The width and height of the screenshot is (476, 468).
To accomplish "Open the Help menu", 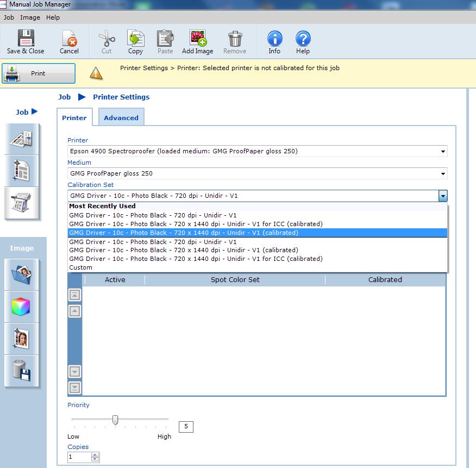I will (53, 17).
